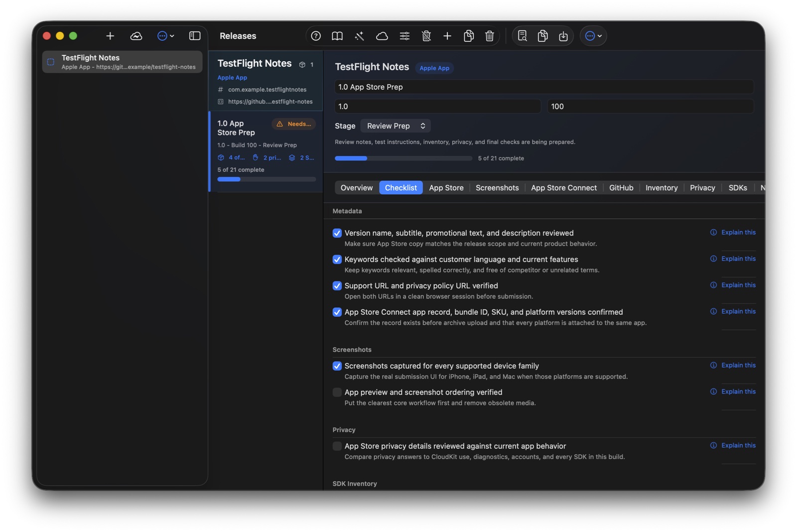
Task: Toggle the sidebar panel icon
Action: pos(195,36)
